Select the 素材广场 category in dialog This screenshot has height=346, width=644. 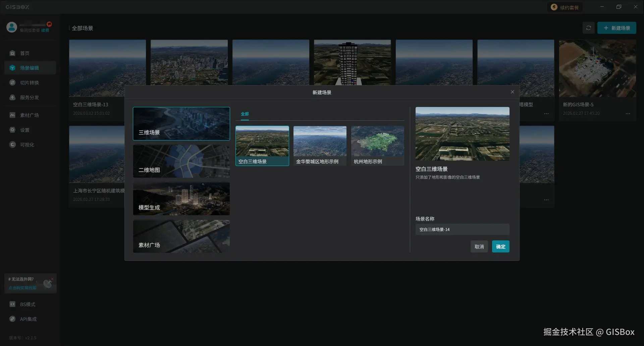pyautogui.click(x=181, y=236)
